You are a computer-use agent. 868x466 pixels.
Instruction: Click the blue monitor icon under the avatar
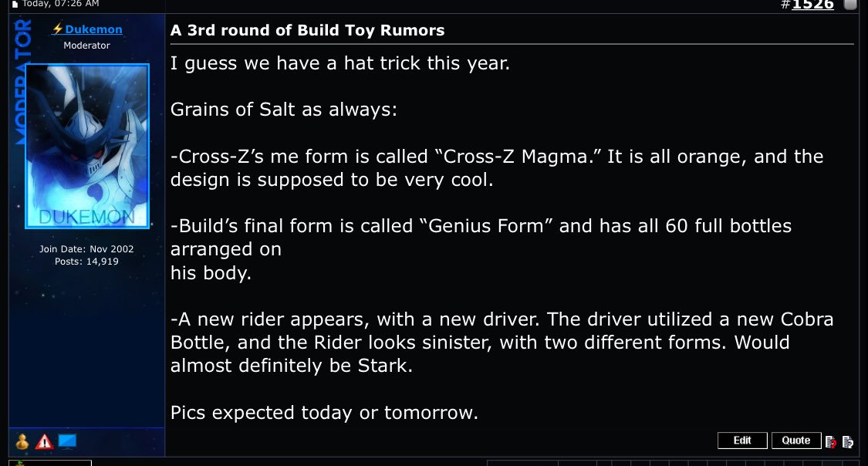click(x=68, y=442)
